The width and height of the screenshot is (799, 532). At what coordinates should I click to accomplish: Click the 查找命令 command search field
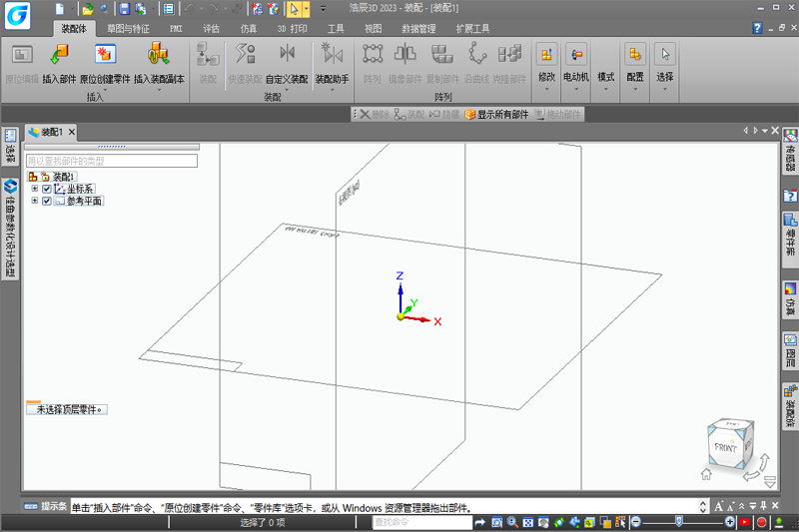[x=421, y=522]
